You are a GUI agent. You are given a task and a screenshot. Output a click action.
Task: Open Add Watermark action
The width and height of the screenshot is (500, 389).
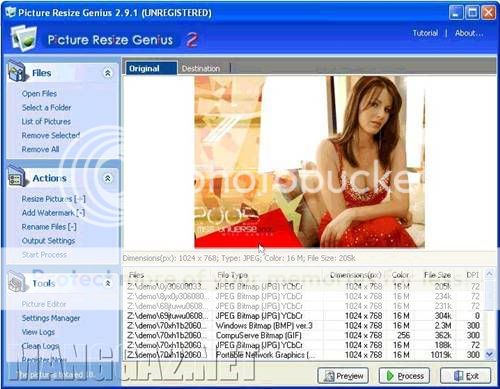click(53, 213)
